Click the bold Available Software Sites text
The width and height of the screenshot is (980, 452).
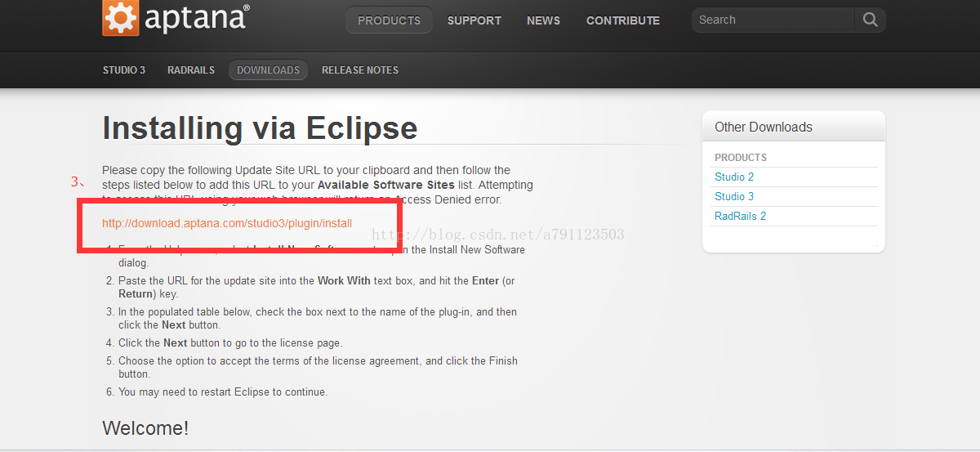pos(386,186)
